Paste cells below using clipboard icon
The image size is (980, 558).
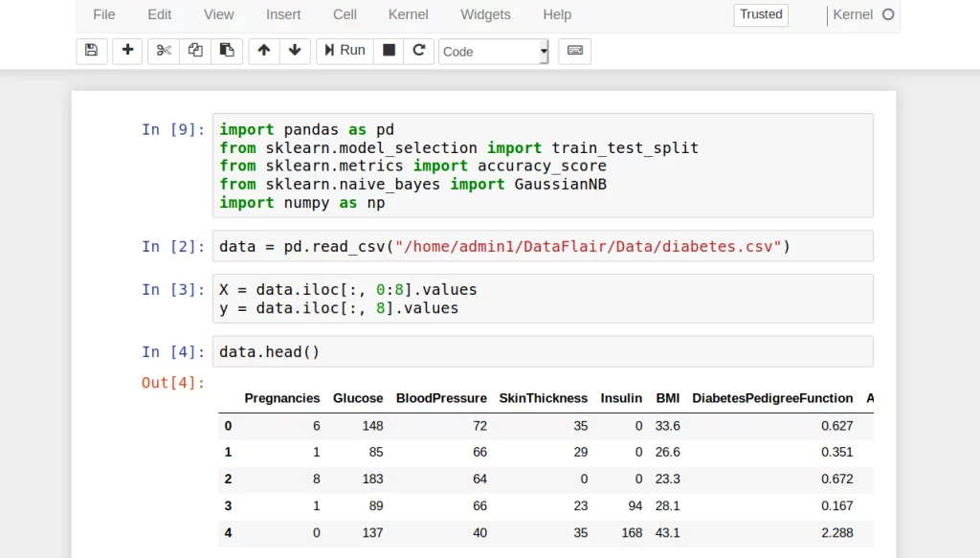pyautogui.click(x=226, y=51)
